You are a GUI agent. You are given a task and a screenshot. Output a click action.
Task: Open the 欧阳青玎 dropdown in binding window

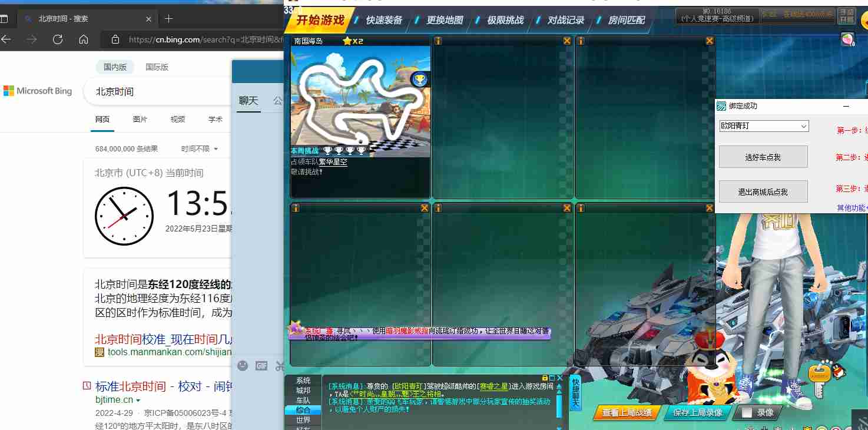764,126
